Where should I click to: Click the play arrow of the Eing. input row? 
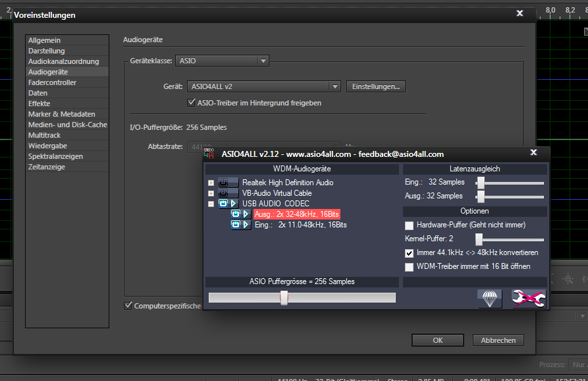tap(246, 225)
